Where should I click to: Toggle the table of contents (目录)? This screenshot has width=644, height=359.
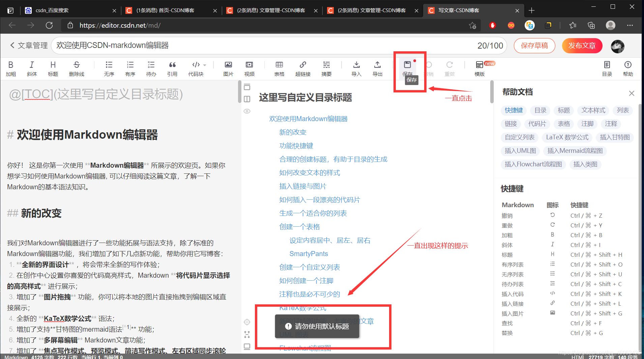pyautogui.click(x=607, y=68)
